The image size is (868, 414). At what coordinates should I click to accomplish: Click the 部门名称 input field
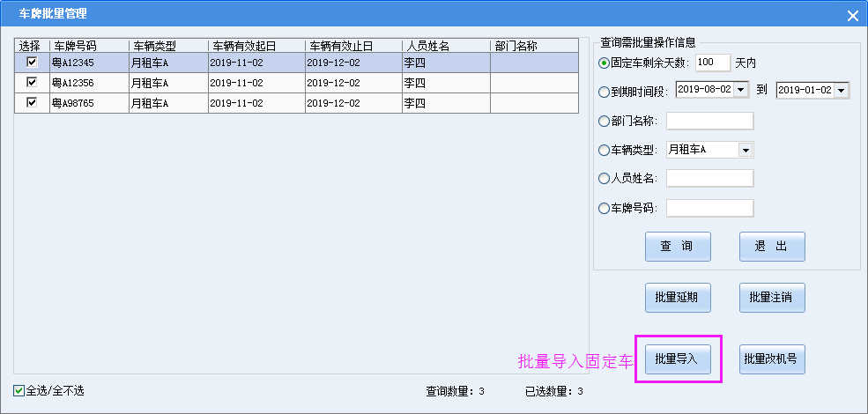tap(710, 121)
